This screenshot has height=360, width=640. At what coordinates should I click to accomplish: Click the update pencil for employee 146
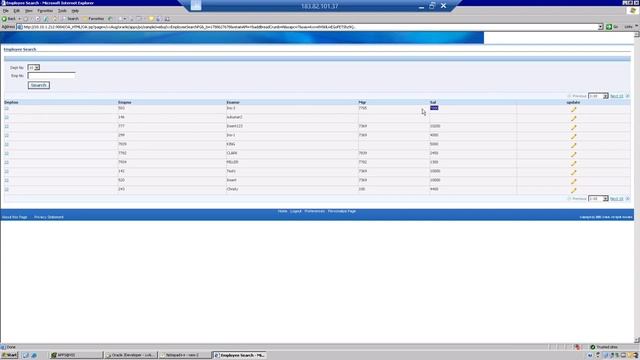click(x=573, y=118)
